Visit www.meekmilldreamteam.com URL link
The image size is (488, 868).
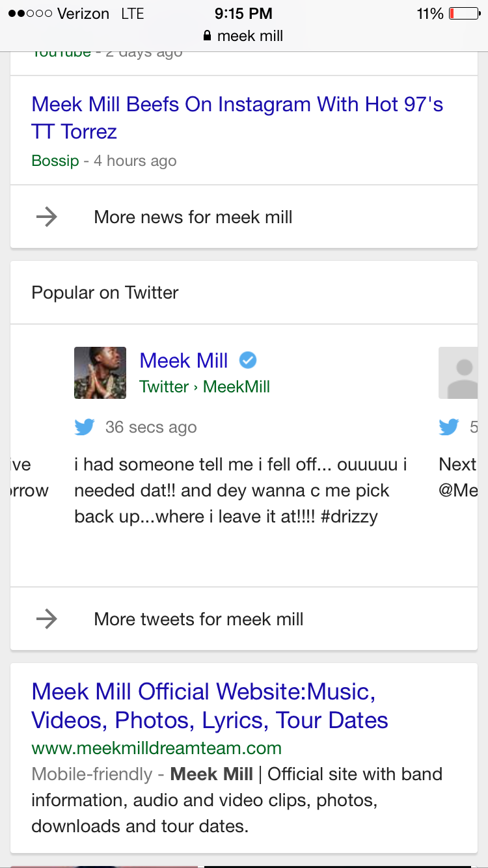pos(156,748)
